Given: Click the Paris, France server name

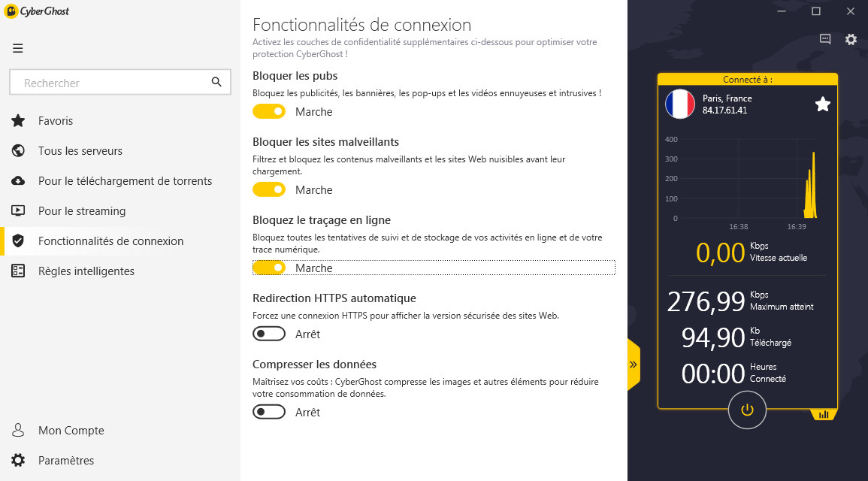Looking at the screenshot, I should pyautogui.click(x=727, y=98).
